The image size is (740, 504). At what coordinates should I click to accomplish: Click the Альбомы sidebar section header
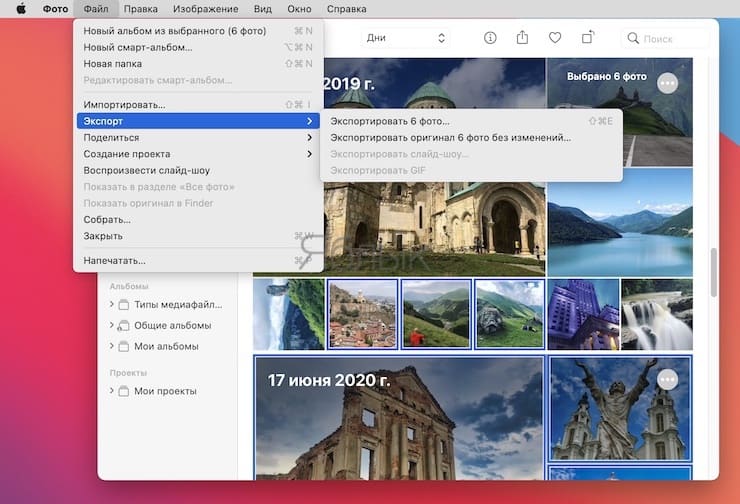point(129,286)
